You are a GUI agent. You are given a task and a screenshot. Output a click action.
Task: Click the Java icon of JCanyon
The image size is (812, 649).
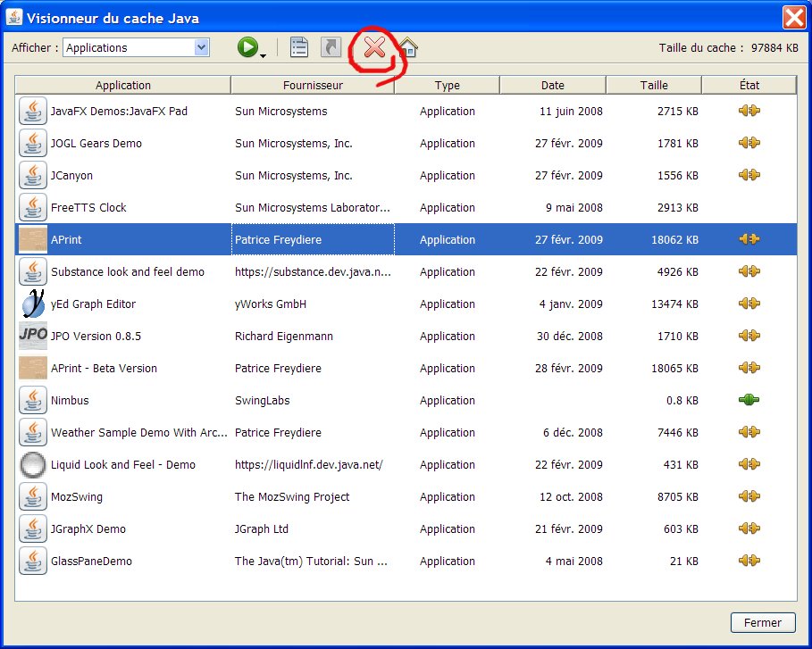[33, 175]
